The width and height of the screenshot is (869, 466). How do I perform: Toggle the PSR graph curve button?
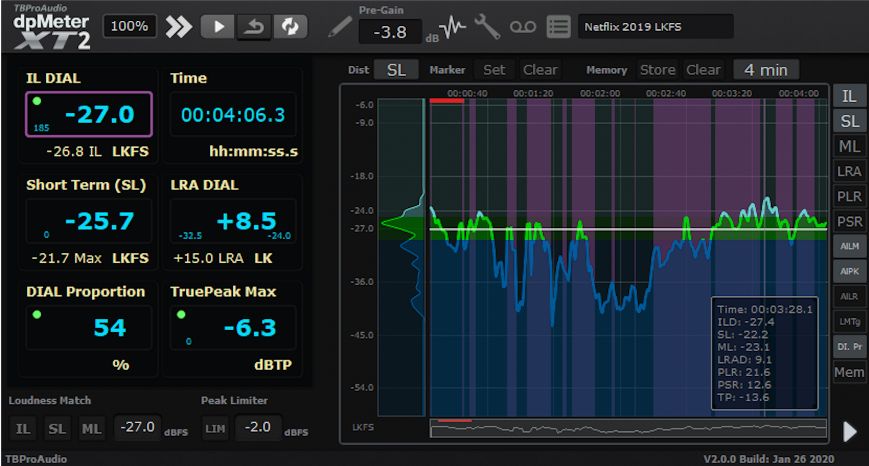pos(849,222)
